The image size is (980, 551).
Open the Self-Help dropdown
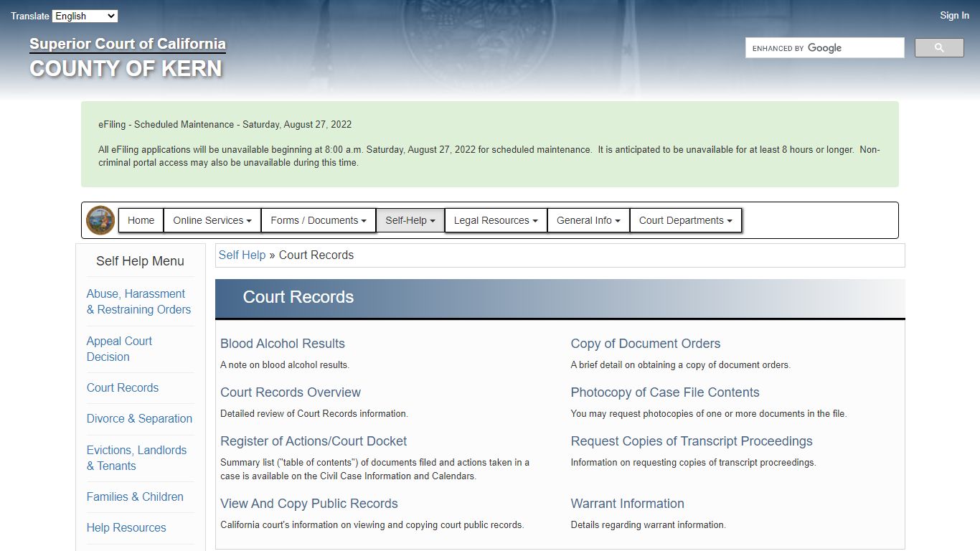(x=410, y=220)
